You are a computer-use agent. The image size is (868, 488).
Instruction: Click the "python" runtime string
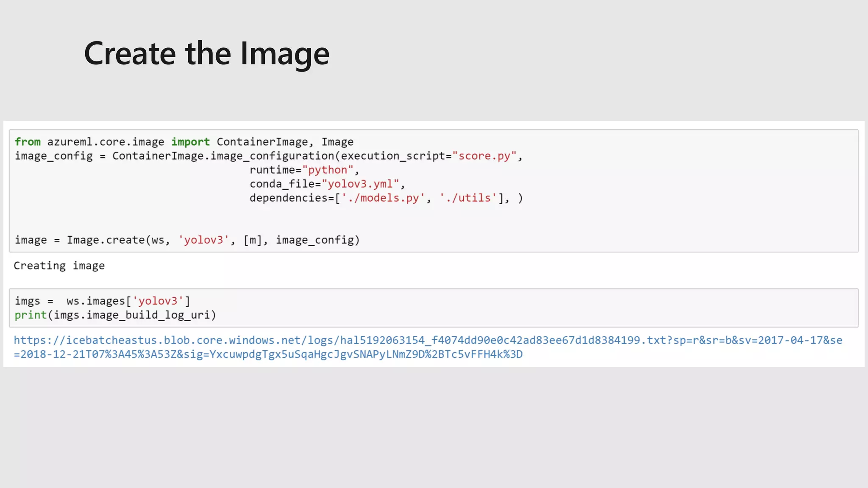[328, 170]
